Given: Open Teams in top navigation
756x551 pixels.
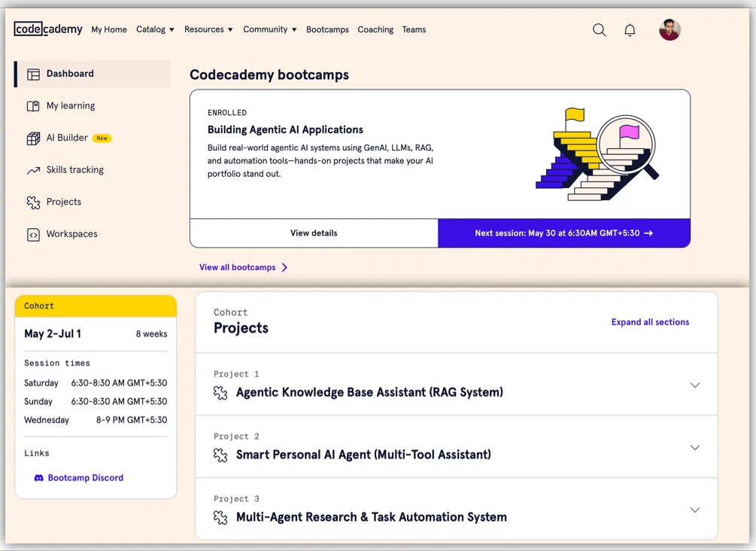Looking at the screenshot, I should coord(414,29).
